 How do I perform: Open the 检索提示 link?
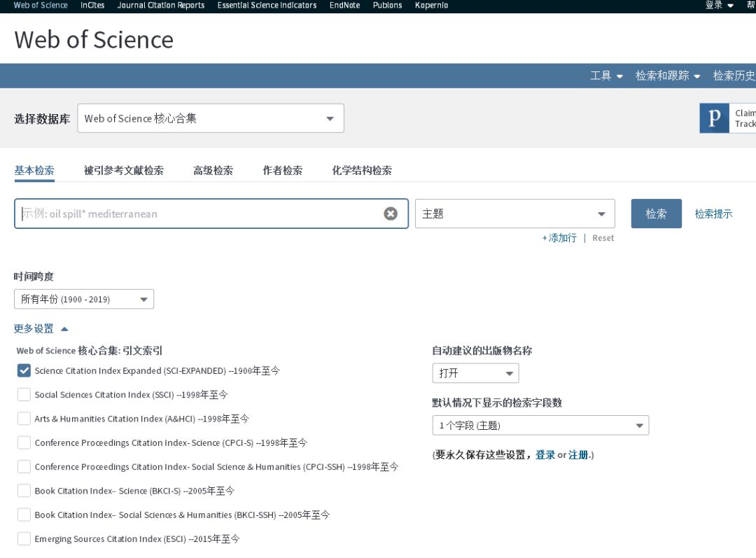tap(713, 214)
